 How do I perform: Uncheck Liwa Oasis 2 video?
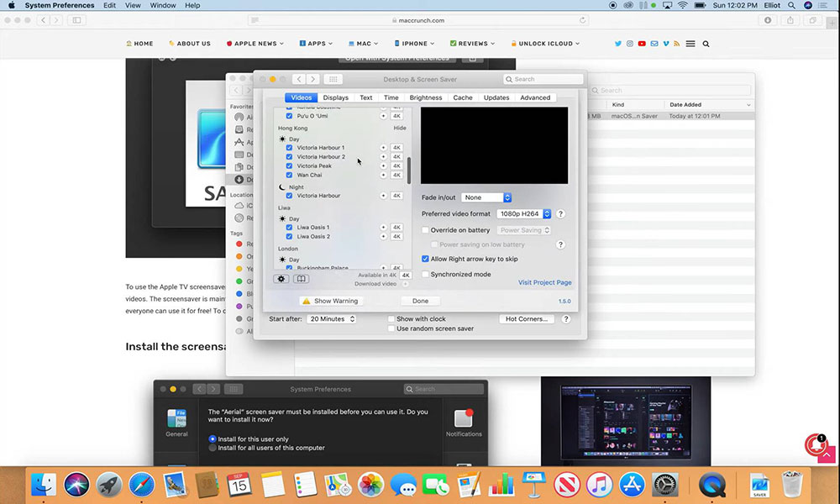(x=289, y=236)
